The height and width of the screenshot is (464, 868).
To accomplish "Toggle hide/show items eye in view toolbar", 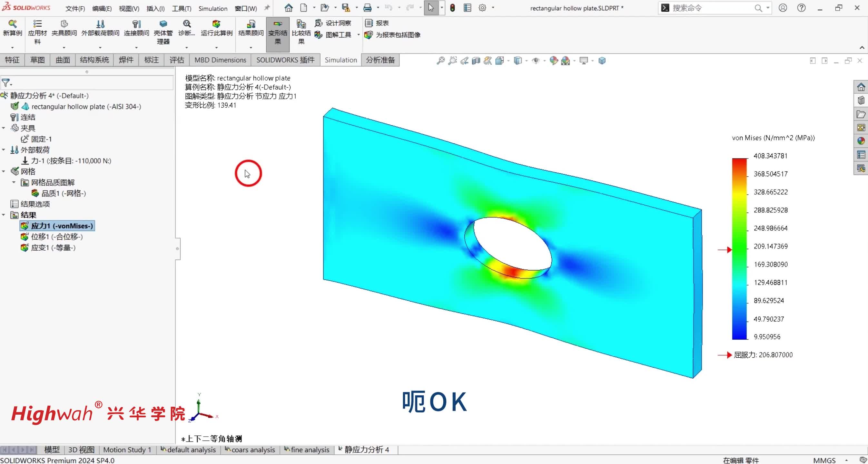I will click(x=537, y=61).
